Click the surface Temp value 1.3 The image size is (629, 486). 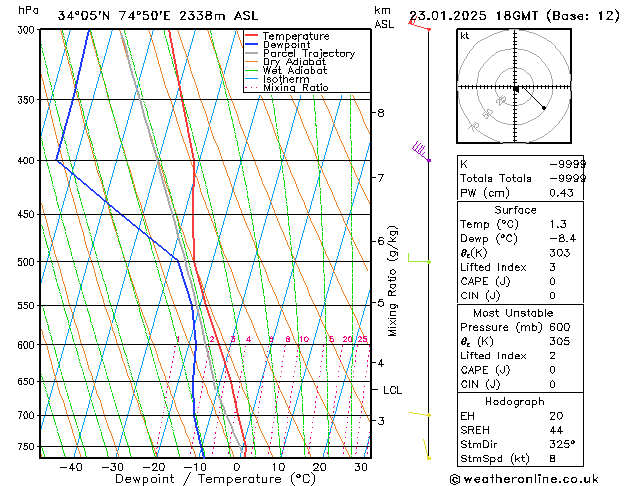pyautogui.click(x=558, y=224)
